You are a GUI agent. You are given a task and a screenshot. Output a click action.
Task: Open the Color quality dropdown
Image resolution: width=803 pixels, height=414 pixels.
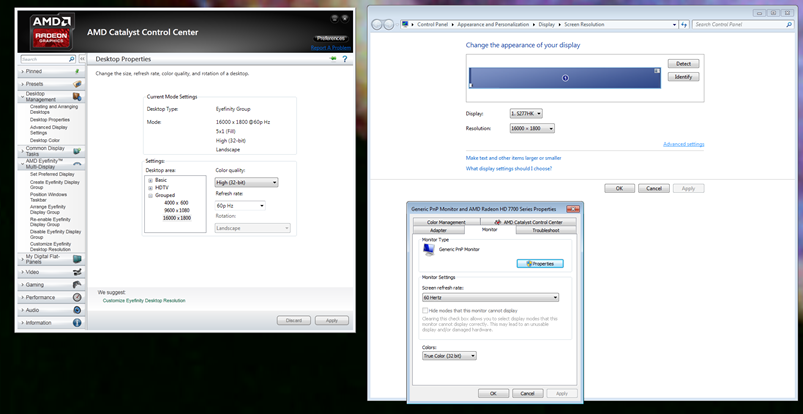[247, 182]
